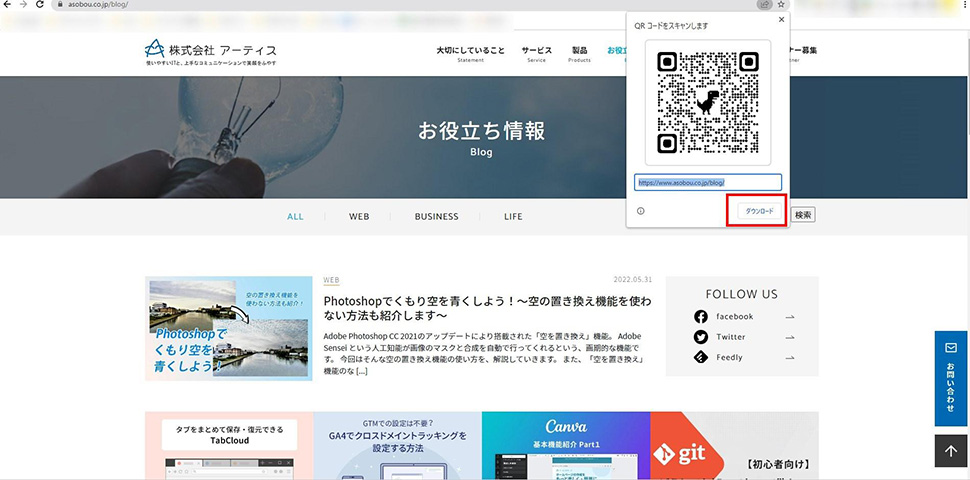Screen dimensions: 970x480
Task: Click the お役立ち情報 Blog heading
Action: (x=481, y=139)
